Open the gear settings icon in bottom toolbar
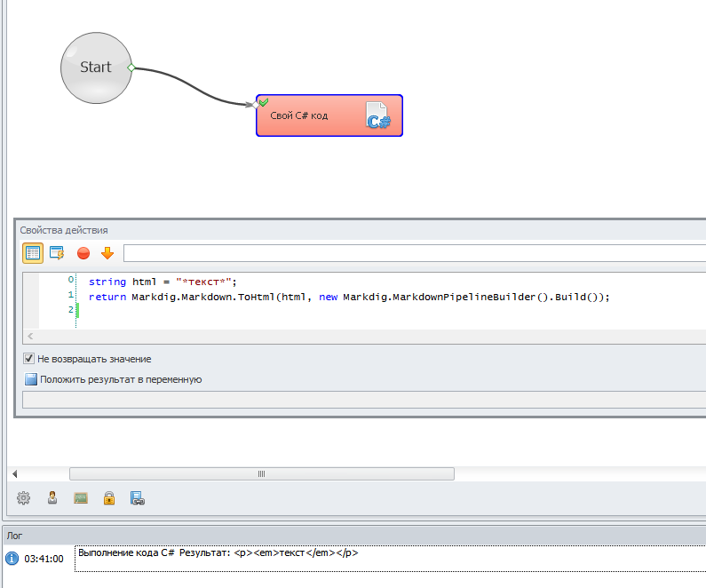706x588 pixels. (x=24, y=497)
